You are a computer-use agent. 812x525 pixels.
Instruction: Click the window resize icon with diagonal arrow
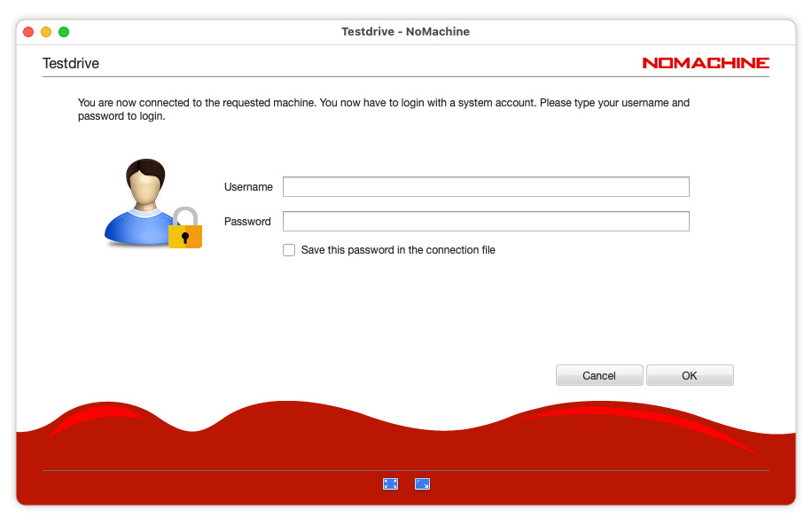(x=422, y=483)
